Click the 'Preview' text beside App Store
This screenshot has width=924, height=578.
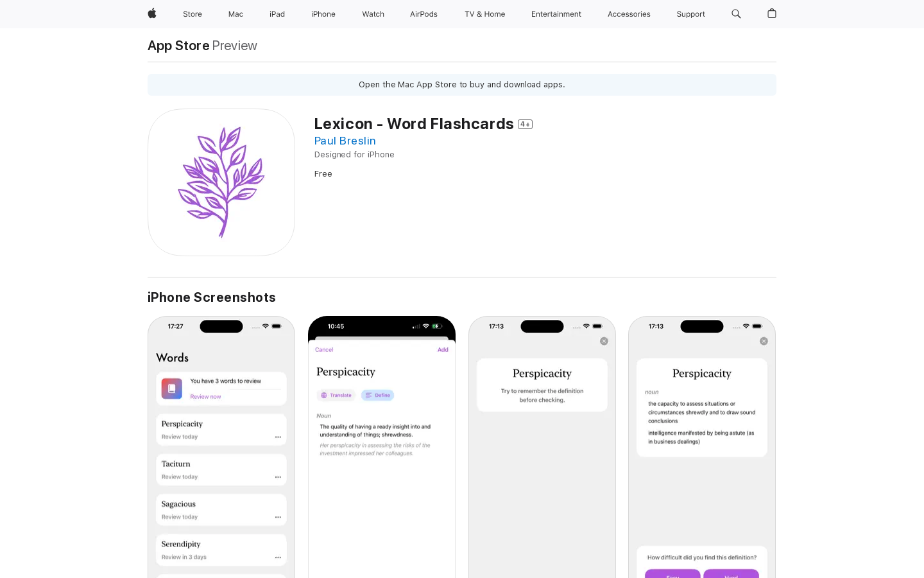pos(235,46)
